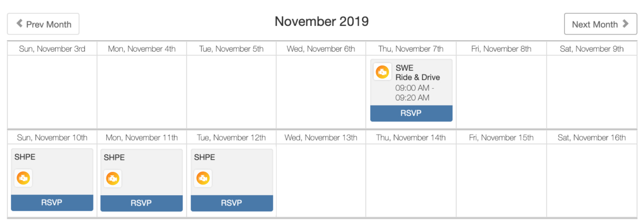Click the left chevron in Prev Month

tap(19, 24)
